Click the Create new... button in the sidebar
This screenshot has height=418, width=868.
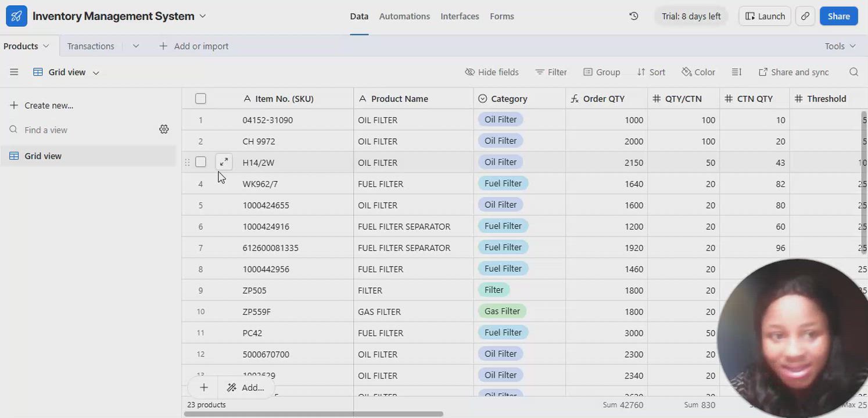pyautogui.click(x=41, y=105)
